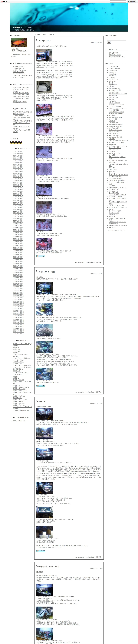
Task: Open Juli's page link
Action: 112,81
